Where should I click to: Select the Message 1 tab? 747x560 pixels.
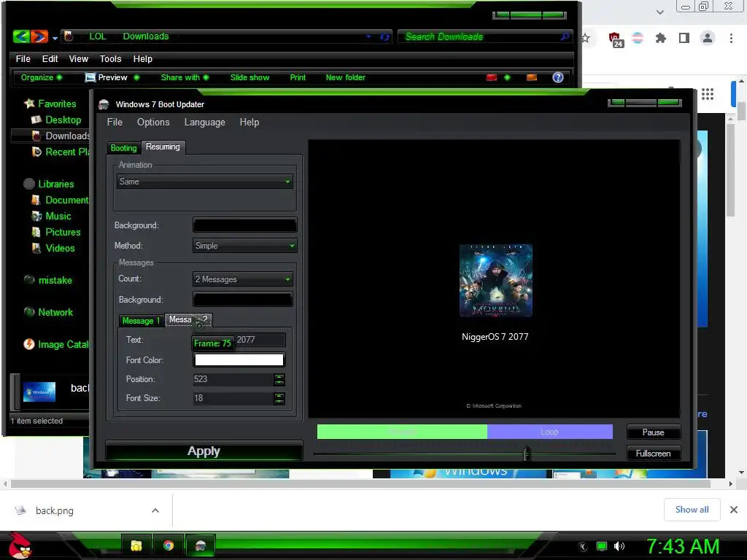[x=141, y=321]
